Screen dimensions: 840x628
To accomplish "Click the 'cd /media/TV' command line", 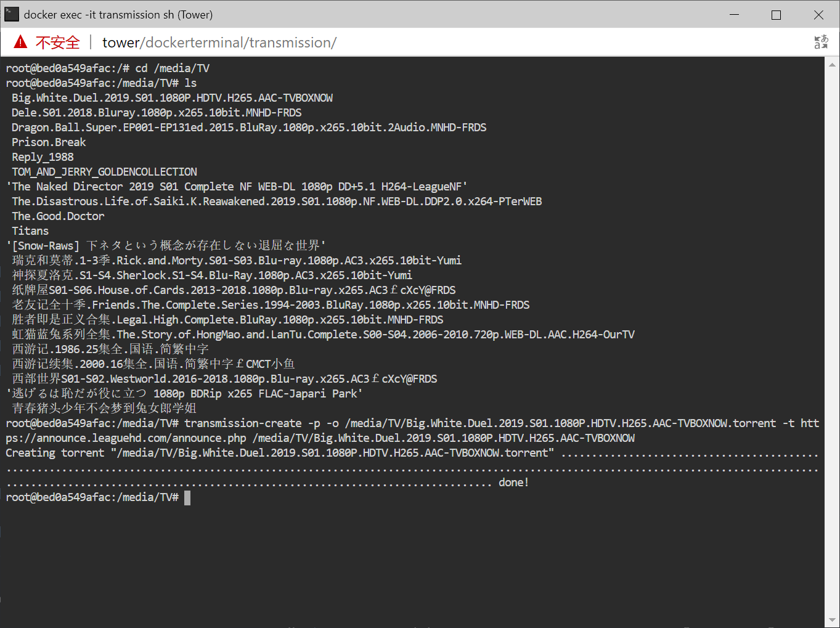I will click(x=173, y=68).
